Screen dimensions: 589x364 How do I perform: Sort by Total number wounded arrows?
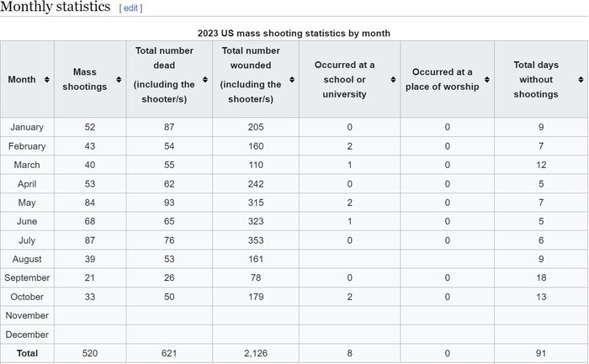[x=292, y=80]
